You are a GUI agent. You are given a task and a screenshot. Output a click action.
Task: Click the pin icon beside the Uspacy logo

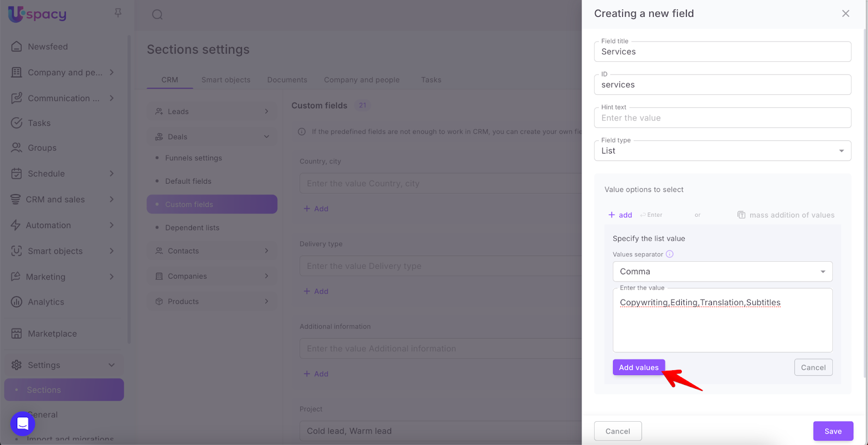(x=118, y=12)
